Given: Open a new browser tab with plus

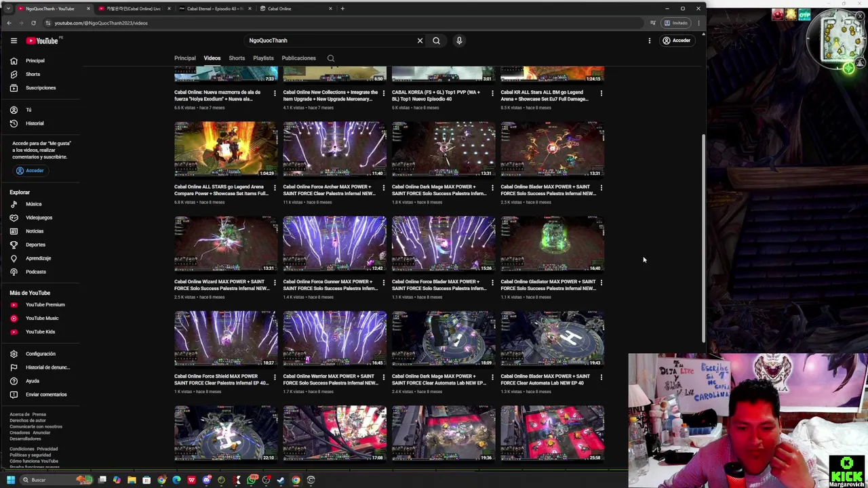Looking at the screenshot, I should 342,9.
